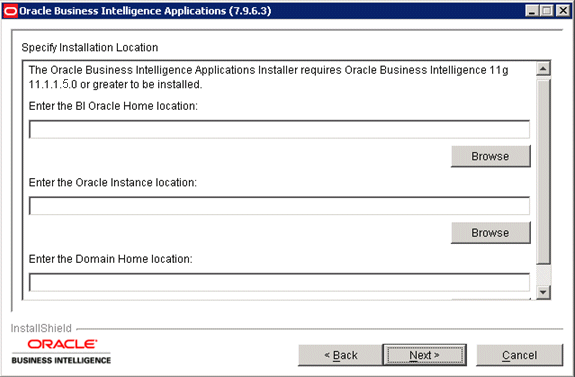Image resolution: width=575 pixels, height=377 pixels.
Task: Click the Oracle Business Intelligence logo
Action: pos(61,352)
